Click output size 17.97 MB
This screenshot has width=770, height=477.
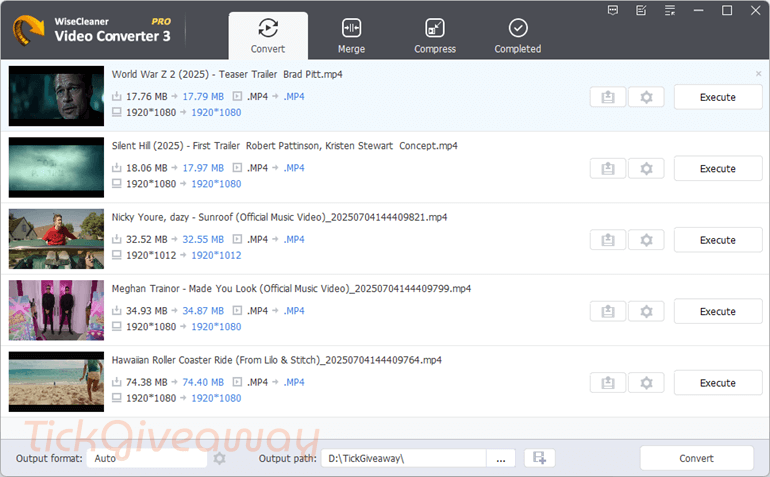coord(203,168)
